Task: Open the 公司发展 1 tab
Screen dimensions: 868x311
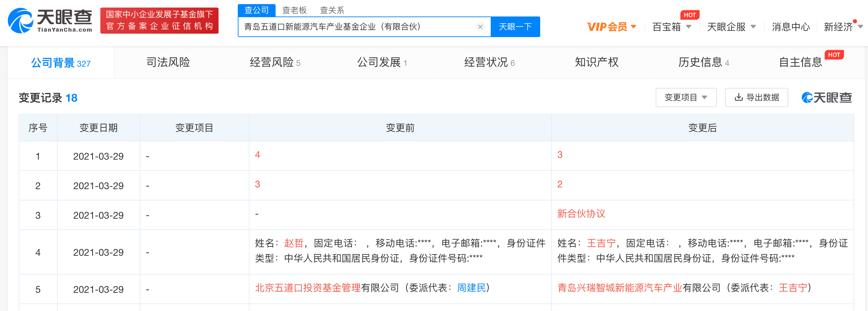Action: coord(382,62)
